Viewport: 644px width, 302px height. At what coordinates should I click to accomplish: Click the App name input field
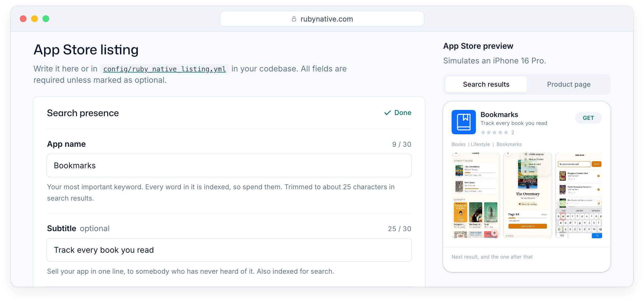tap(229, 165)
